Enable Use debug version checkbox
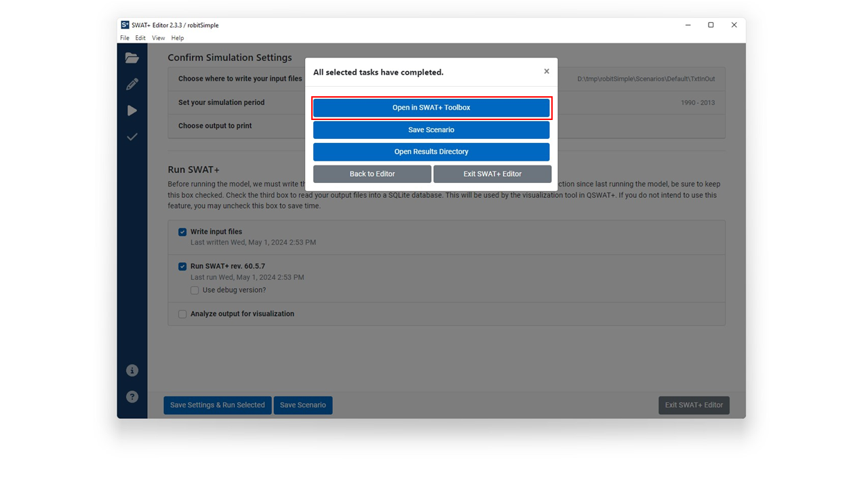The image size is (868, 488). coord(195,290)
